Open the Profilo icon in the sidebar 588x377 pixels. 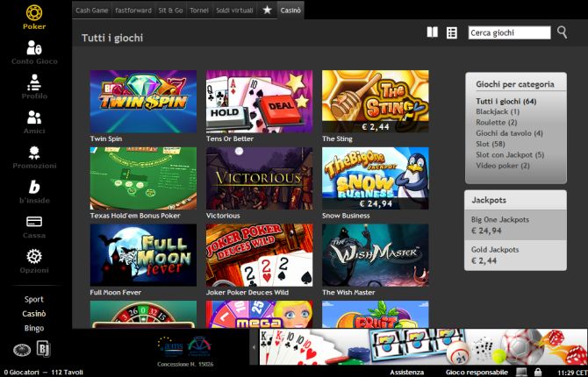[34, 82]
